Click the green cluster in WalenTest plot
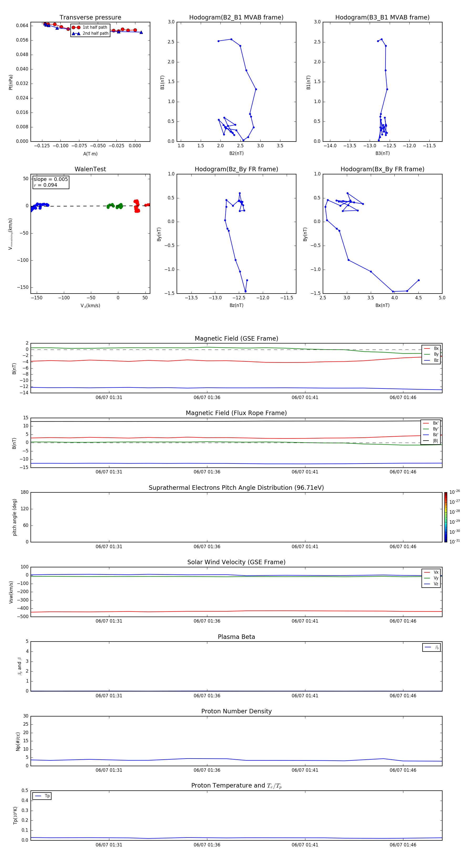This screenshot has height=868, width=473. (x=115, y=206)
